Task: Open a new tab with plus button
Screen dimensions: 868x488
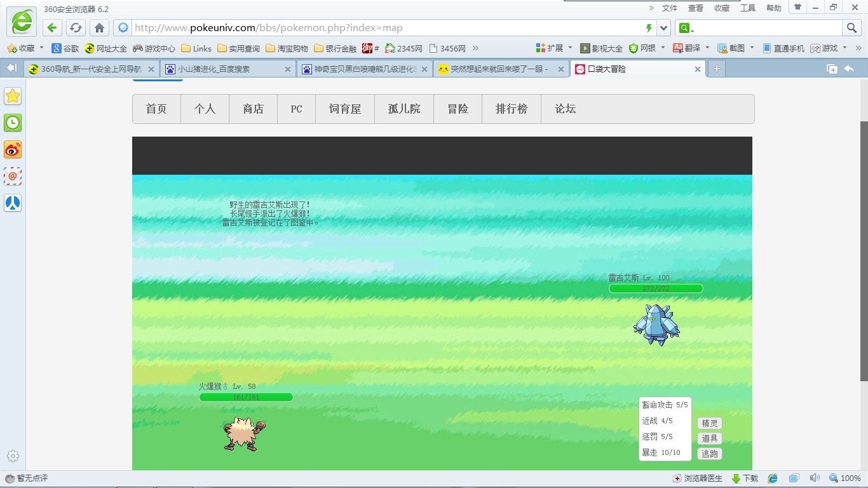Action: point(716,69)
